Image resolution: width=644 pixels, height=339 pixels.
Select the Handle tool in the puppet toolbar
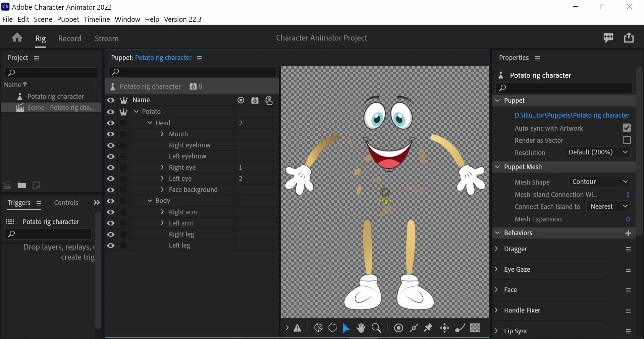point(398,328)
